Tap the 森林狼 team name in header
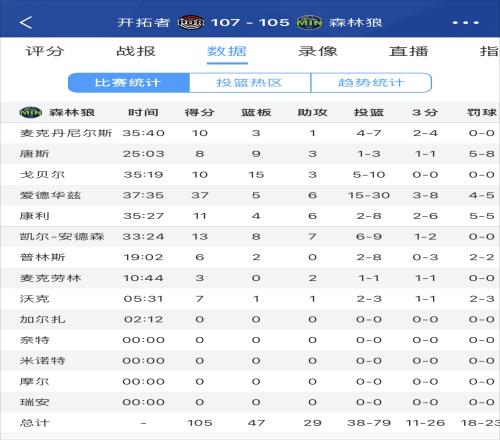 (x=356, y=23)
